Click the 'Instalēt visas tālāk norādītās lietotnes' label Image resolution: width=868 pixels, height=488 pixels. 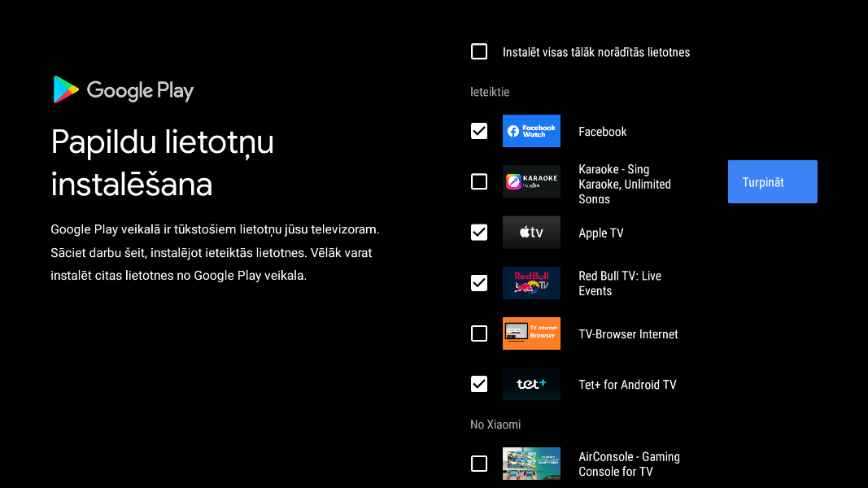pos(596,52)
